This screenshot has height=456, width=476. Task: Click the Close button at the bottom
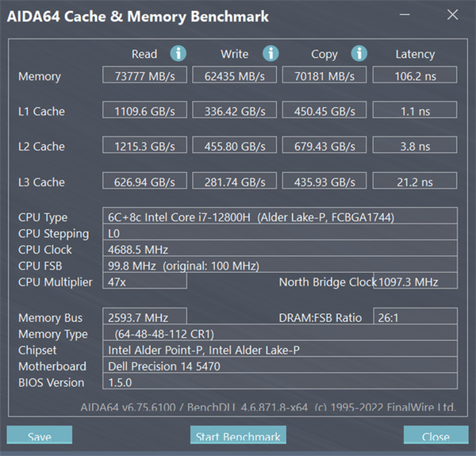pyautogui.click(x=436, y=436)
